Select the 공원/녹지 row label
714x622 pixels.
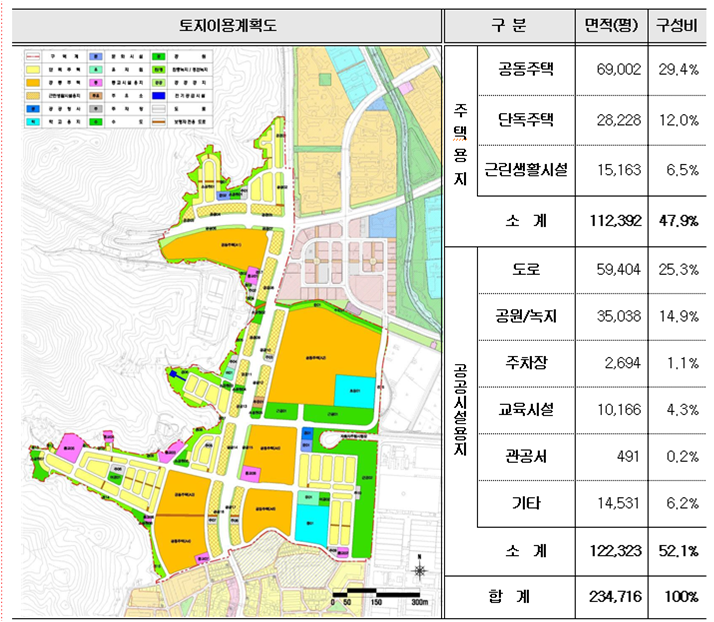(526, 316)
